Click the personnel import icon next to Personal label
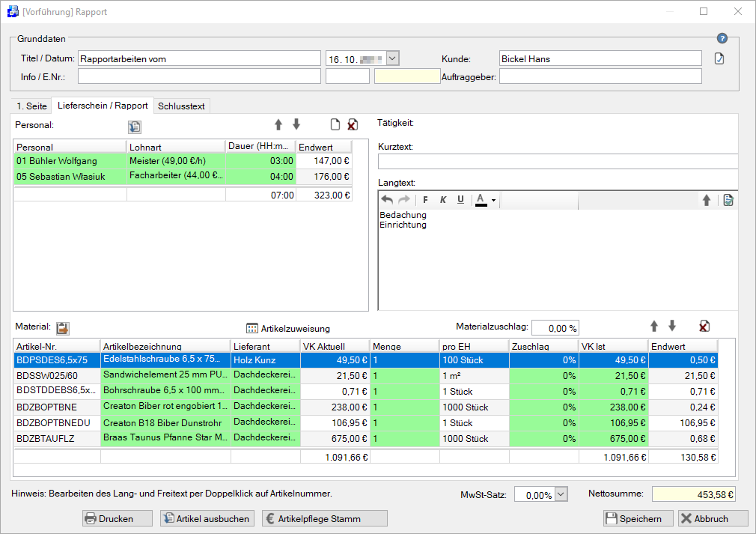This screenshot has height=534, width=756. (135, 127)
